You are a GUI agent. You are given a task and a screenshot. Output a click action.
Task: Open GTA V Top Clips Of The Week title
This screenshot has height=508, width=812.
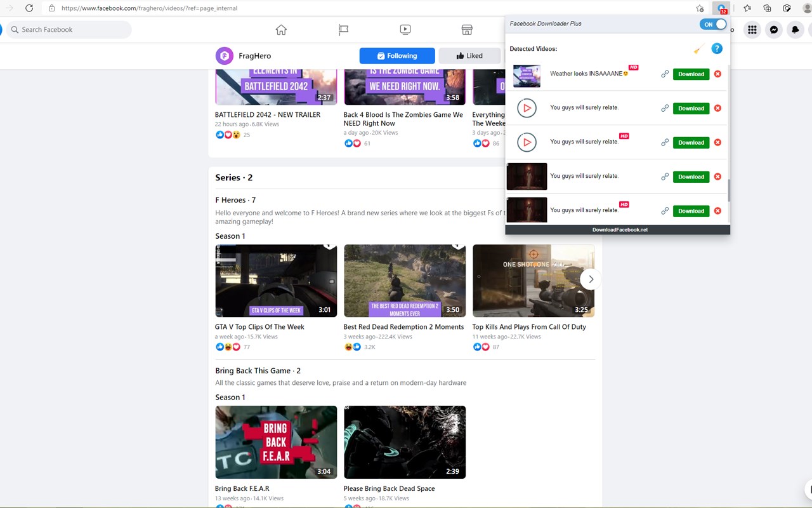(x=259, y=327)
